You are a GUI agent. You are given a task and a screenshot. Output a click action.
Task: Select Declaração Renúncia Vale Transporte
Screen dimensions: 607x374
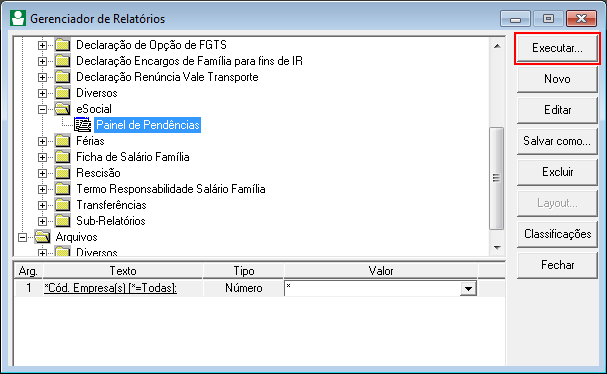(167, 77)
